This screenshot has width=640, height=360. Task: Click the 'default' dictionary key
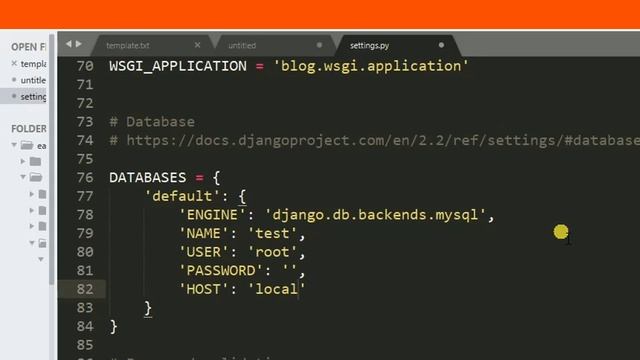pos(182,196)
